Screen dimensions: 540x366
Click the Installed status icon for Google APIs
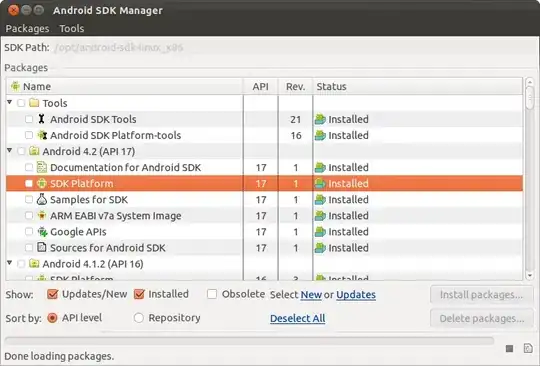pos(320,232)
